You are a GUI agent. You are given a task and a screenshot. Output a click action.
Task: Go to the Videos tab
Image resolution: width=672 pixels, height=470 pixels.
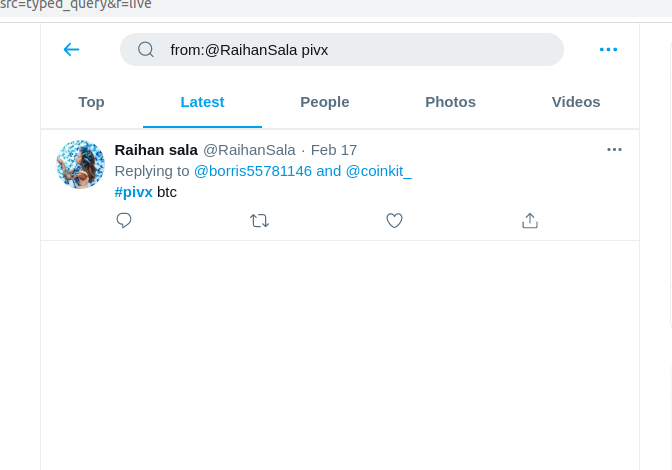[576, 102]
